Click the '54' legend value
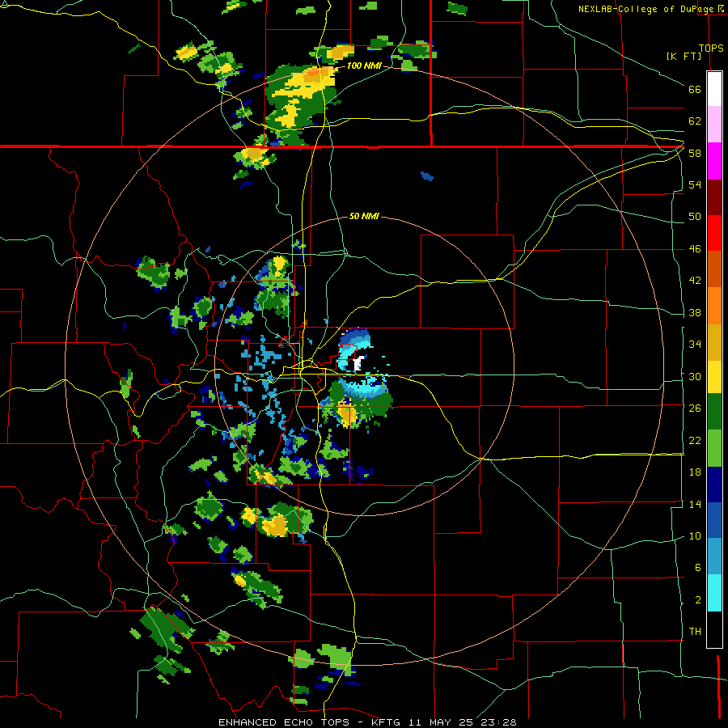This screenshot has width=728, height=728. [695, 184]
